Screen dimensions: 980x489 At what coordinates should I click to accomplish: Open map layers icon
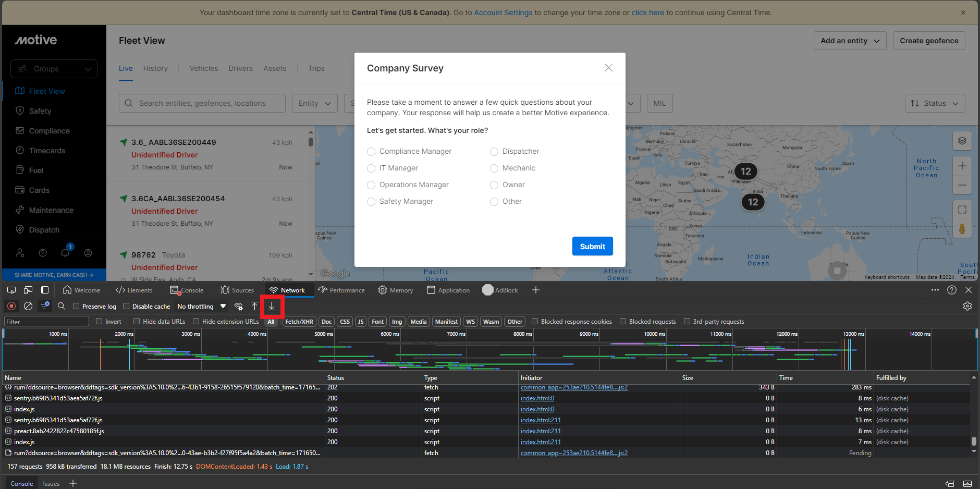tap(962, 141)
